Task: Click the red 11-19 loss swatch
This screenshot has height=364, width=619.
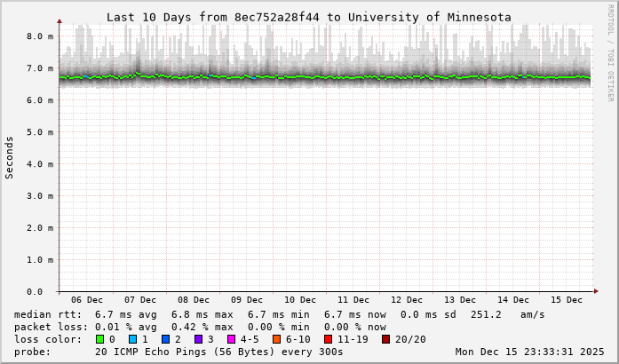Action: pyautogui.click(x=329, y=339)
